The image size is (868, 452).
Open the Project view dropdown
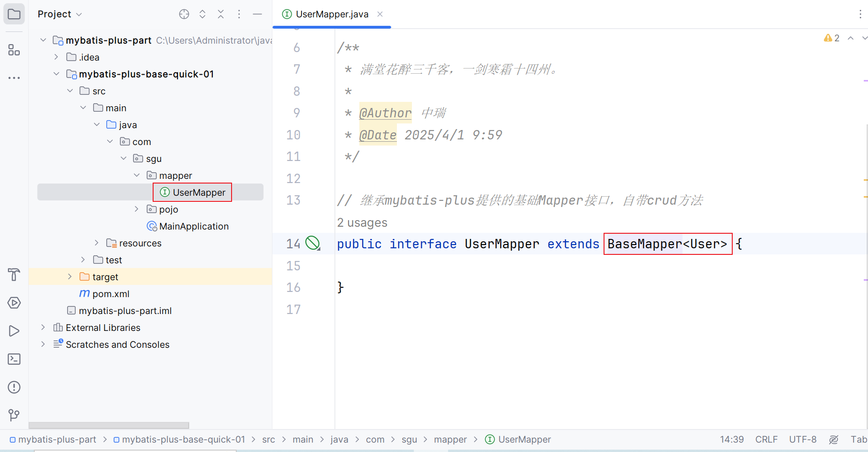(60, 14)
